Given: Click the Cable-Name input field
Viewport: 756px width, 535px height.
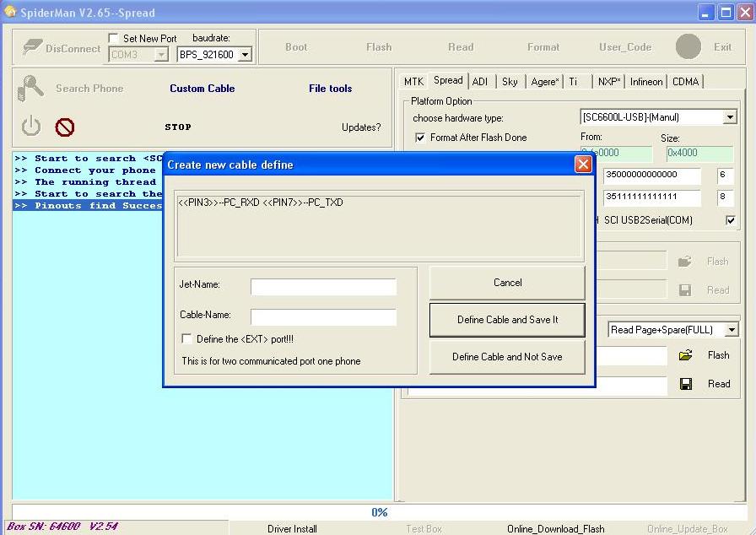Looking at the screenshot, I should click(323, 316).
